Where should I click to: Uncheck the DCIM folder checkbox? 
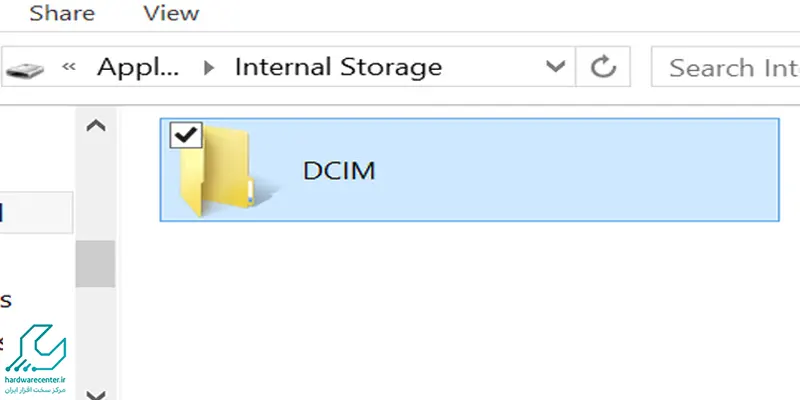point(186,135)
